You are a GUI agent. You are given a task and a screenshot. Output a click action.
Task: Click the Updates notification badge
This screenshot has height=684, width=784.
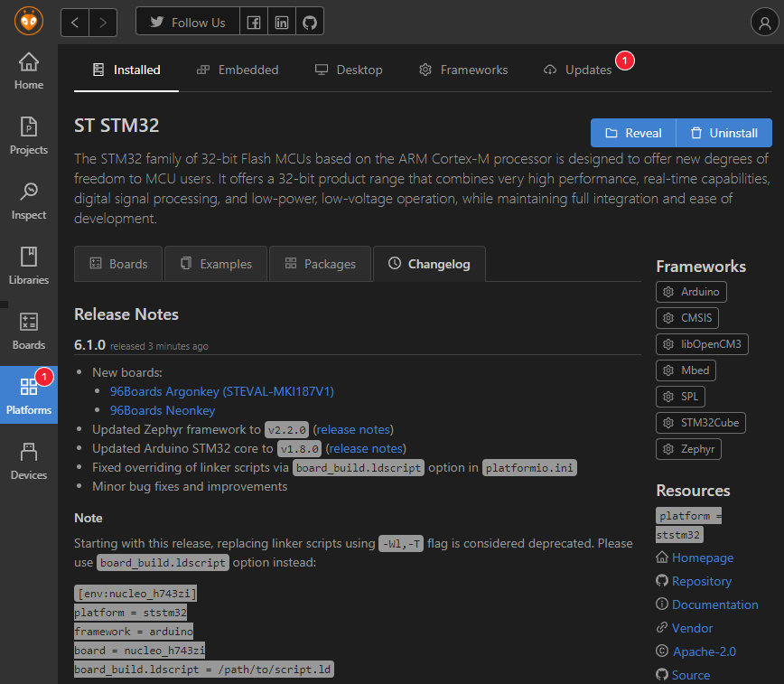click(624, 61)
